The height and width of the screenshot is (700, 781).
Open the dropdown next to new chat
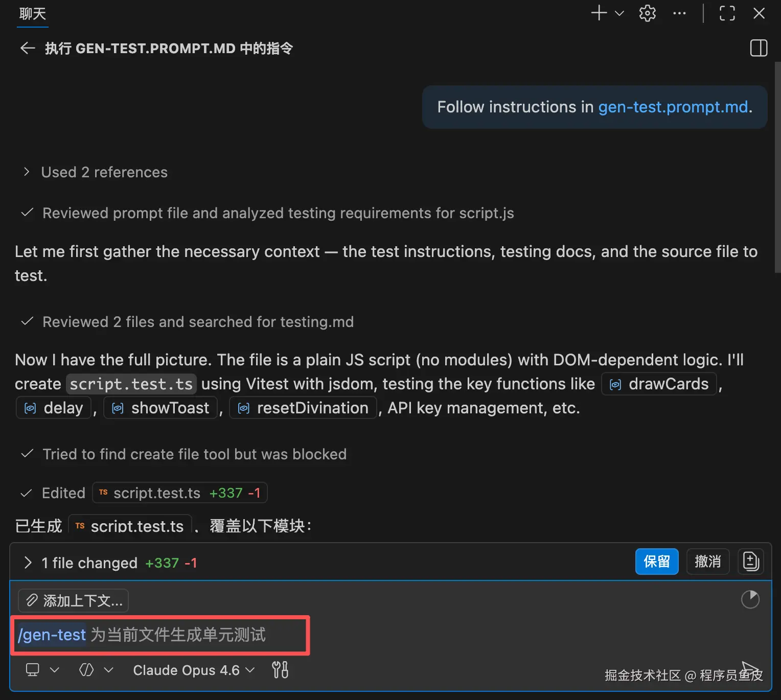pyautogui.click(x=619, y=13)
